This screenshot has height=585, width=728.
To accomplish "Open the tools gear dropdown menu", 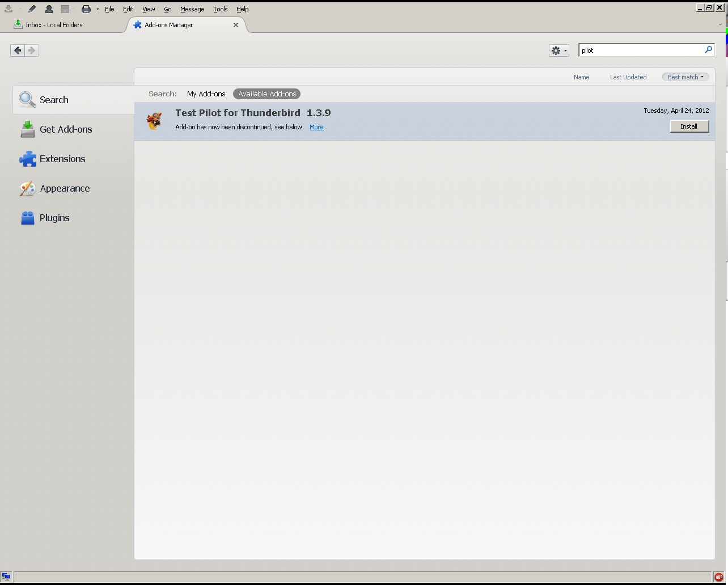I will point(559,50).
